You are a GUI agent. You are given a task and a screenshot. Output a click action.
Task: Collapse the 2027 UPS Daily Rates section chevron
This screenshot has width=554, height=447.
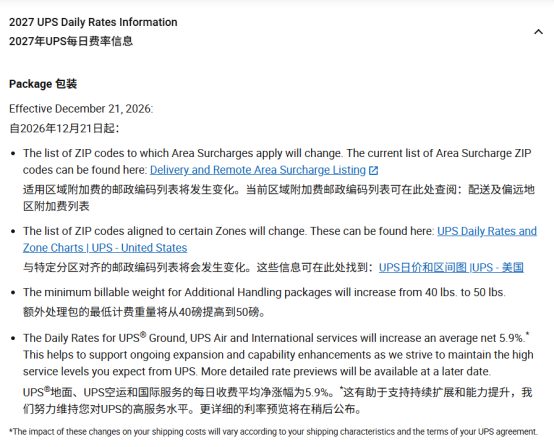click(x=538, y=32)
